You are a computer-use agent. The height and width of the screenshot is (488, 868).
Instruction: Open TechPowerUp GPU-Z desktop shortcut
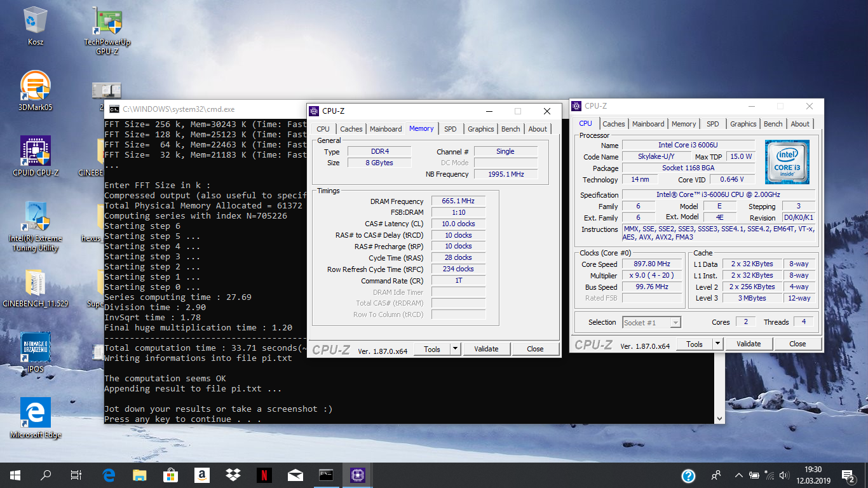tap(107, 30)
